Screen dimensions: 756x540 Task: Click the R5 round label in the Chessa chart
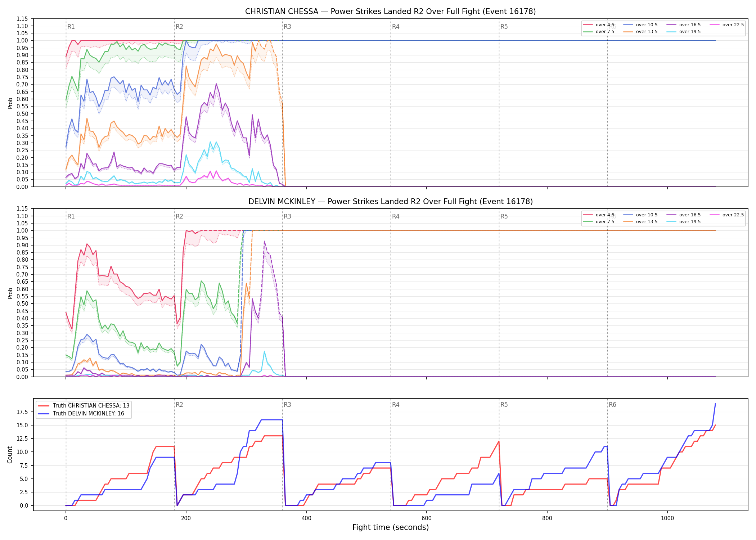[x=504, y=27]
